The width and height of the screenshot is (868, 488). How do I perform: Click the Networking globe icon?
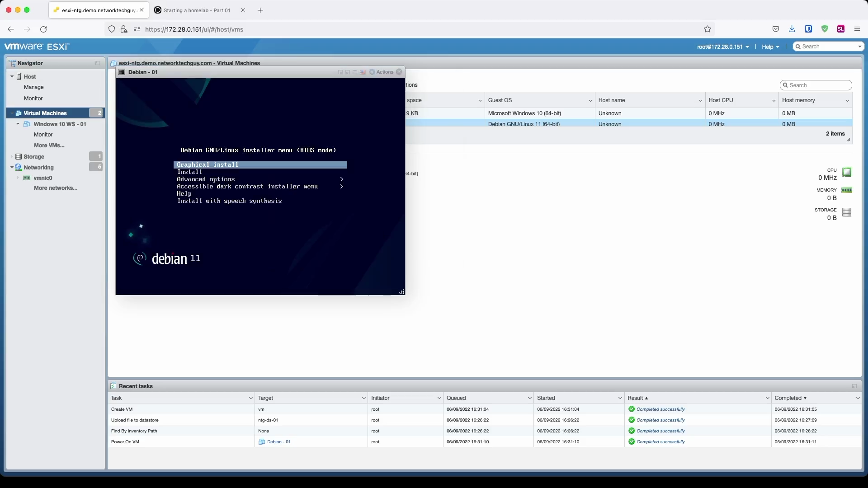pyautogui.click(x=19, y=167)
